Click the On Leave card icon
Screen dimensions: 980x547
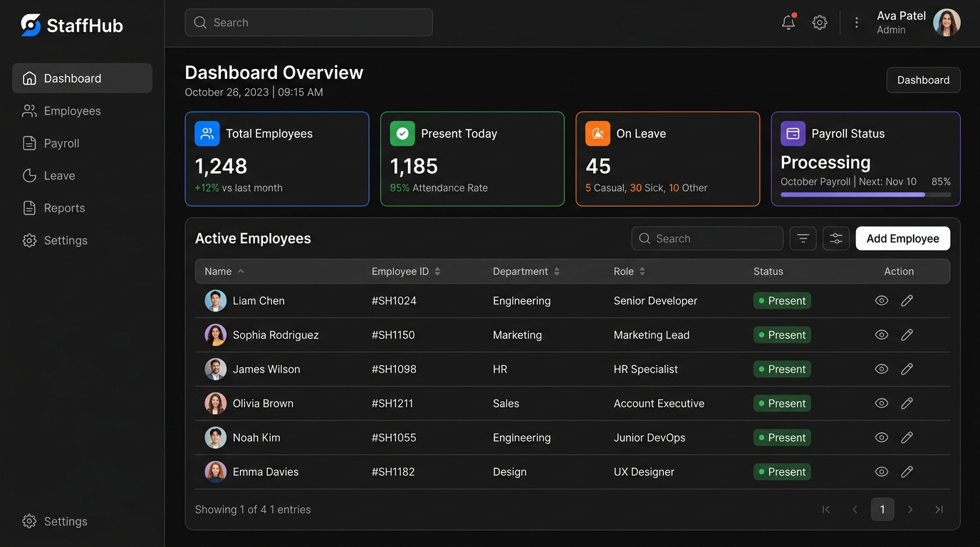pyautogui.click(x=598, y=133)
